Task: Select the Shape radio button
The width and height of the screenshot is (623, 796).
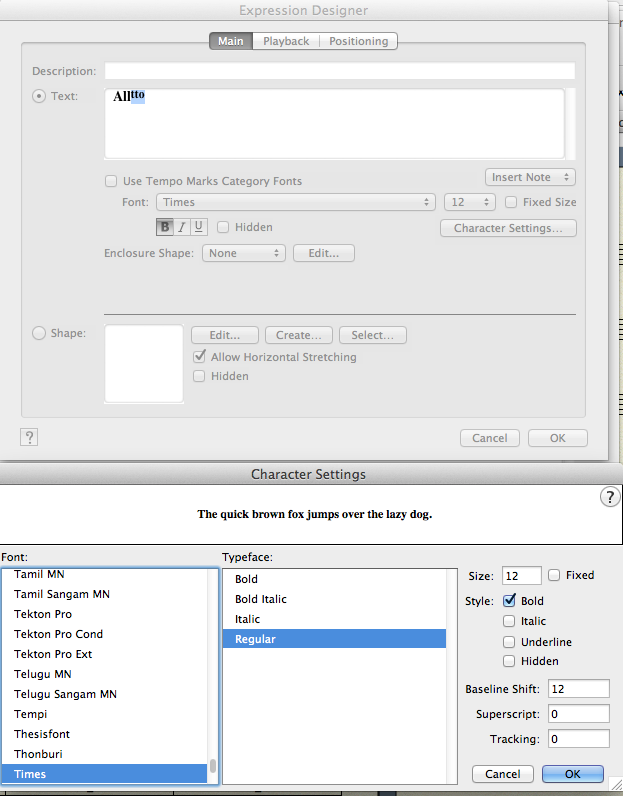Action: click(x=40, y=334)
